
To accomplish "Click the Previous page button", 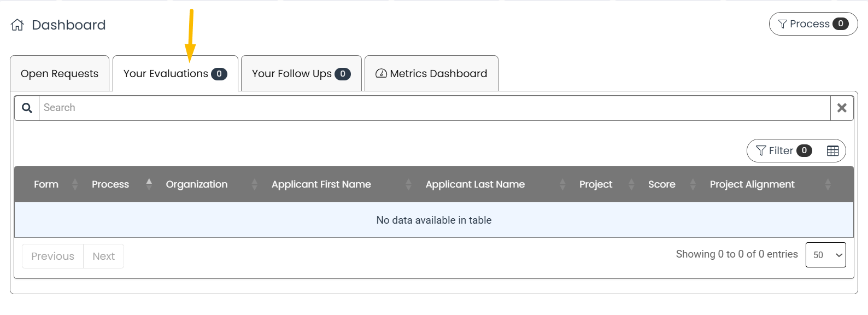I will pos(52,256).
